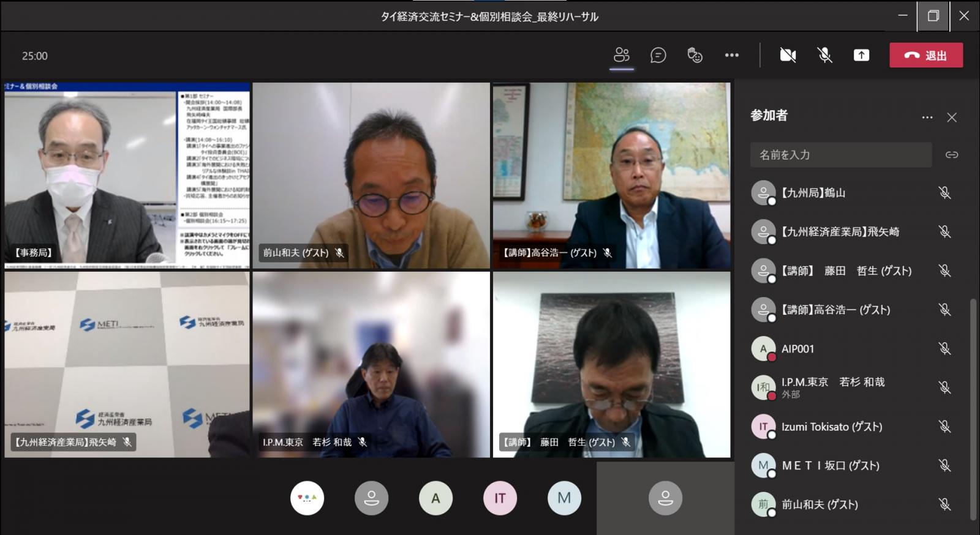Click the AIP001 avatar in list
This screenshot has width=980, height=535.
pos(763,348)
